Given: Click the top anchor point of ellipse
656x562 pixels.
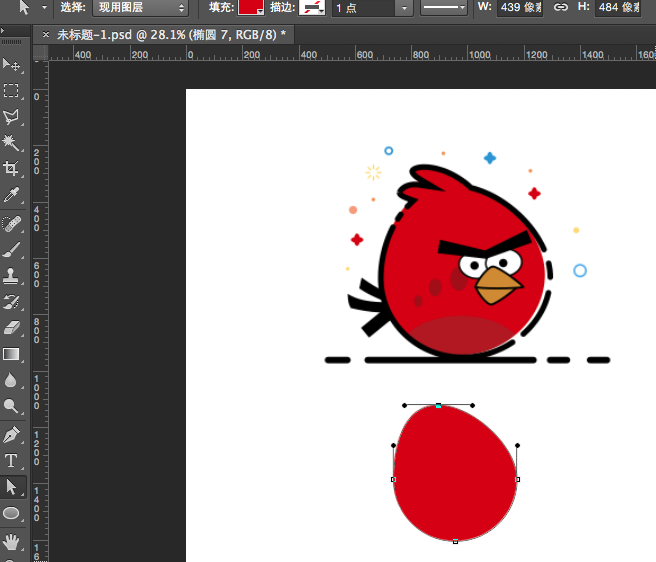Looking at the screenshot, I should 438,405.
